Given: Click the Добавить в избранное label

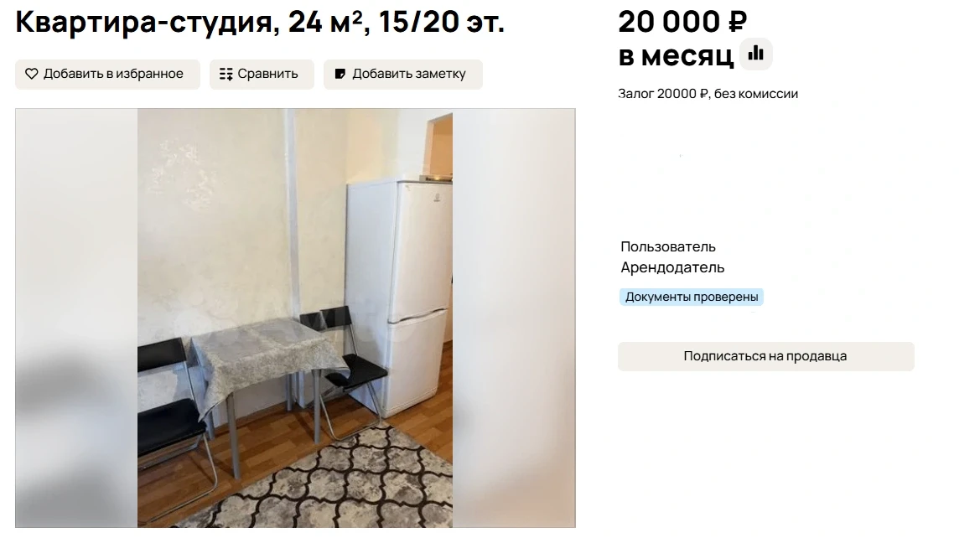Looking at the screenshot, I should pyautogui.click(x=113, y=74).
